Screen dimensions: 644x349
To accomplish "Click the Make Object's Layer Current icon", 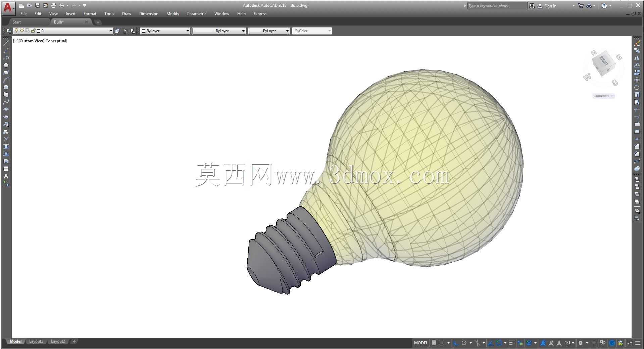I will pyautogui.click(x=117, y=31).
